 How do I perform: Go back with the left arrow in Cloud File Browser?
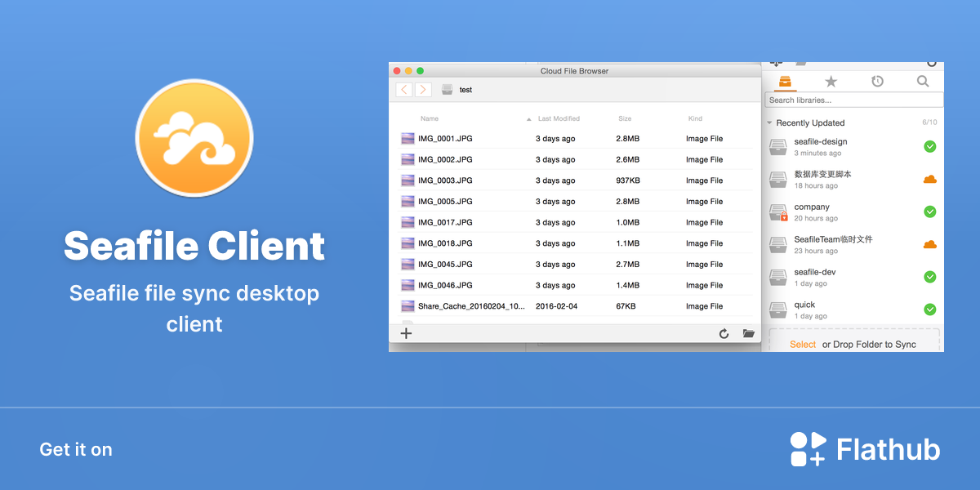coord(403,90)
